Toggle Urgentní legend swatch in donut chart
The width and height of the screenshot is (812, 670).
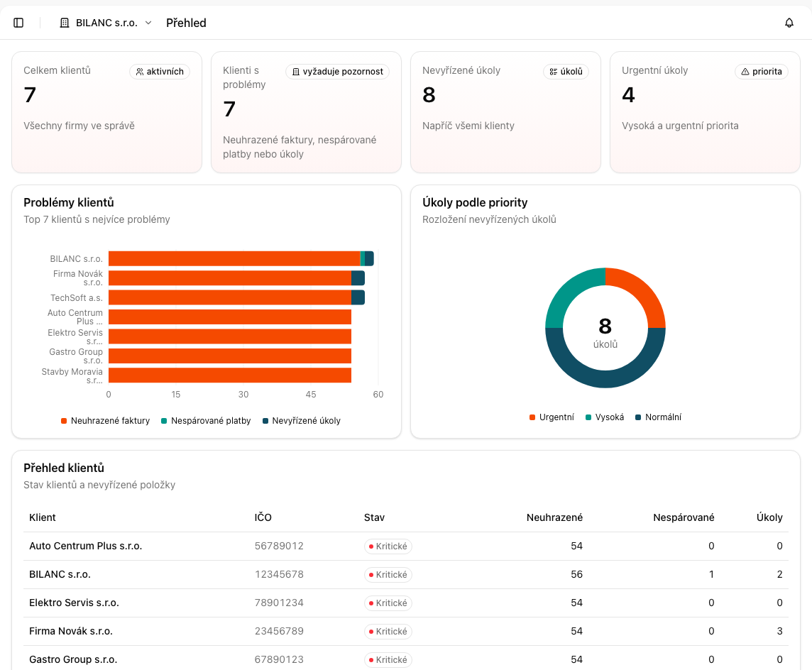pyautogui.click(x=532, y=417)
